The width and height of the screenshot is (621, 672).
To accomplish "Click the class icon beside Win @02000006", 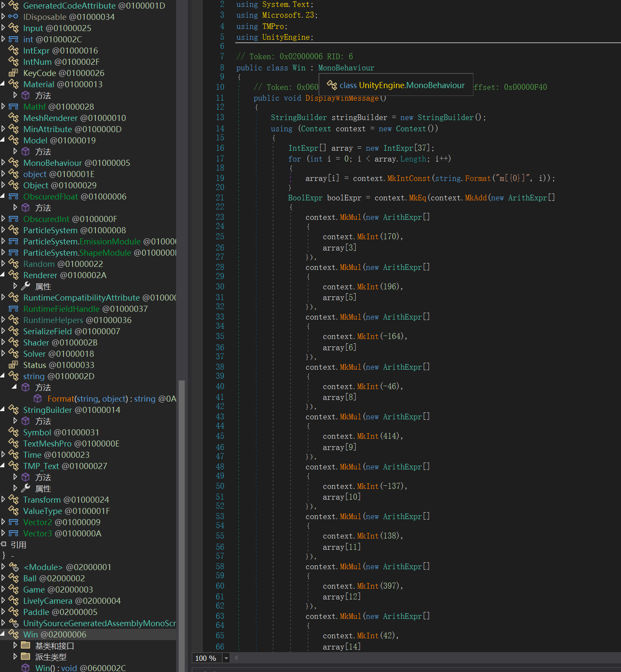I will pyautogui.click(x=13, y=634).
